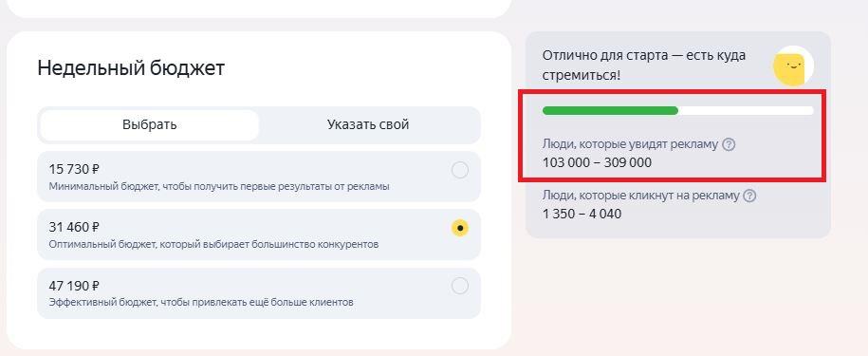Click the green reach progress bar

pos(677,111)
